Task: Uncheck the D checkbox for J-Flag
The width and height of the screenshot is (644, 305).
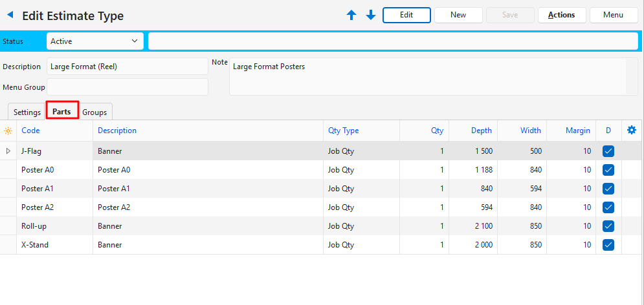Action: click(608, 151)
